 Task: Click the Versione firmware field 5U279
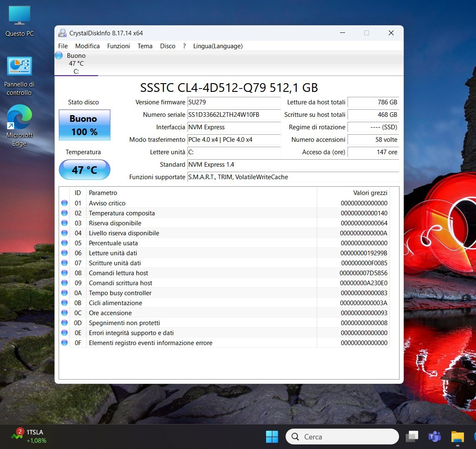coord(234,102)
